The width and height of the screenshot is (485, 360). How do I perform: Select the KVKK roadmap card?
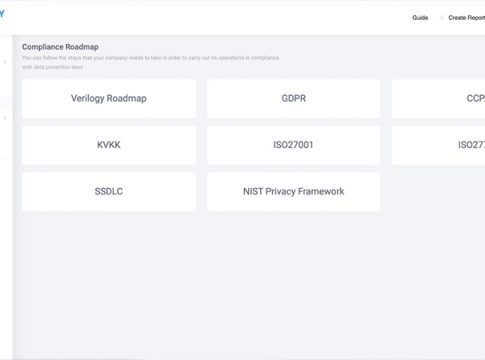click(x=109, y=145)
